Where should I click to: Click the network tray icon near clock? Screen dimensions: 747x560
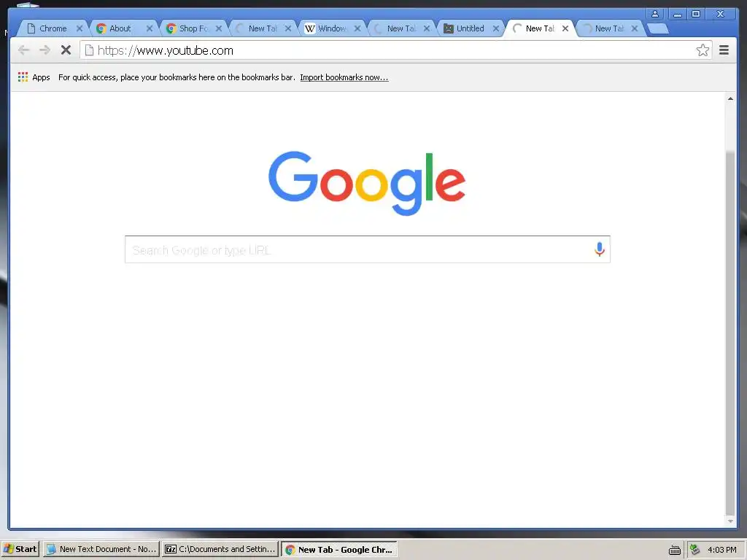coord(694,550)
